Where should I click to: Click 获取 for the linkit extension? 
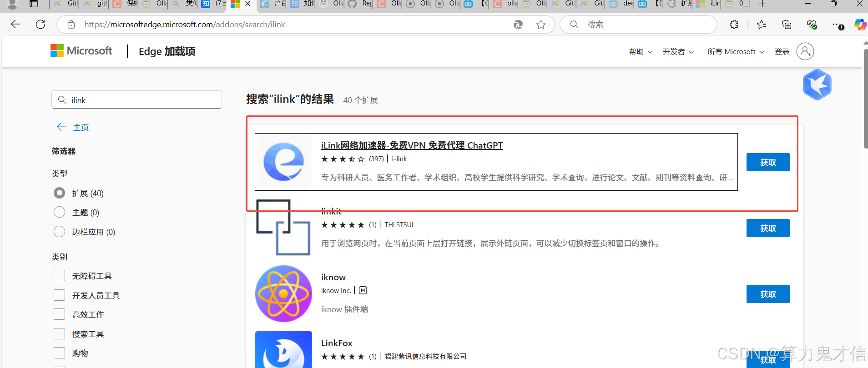768,228
